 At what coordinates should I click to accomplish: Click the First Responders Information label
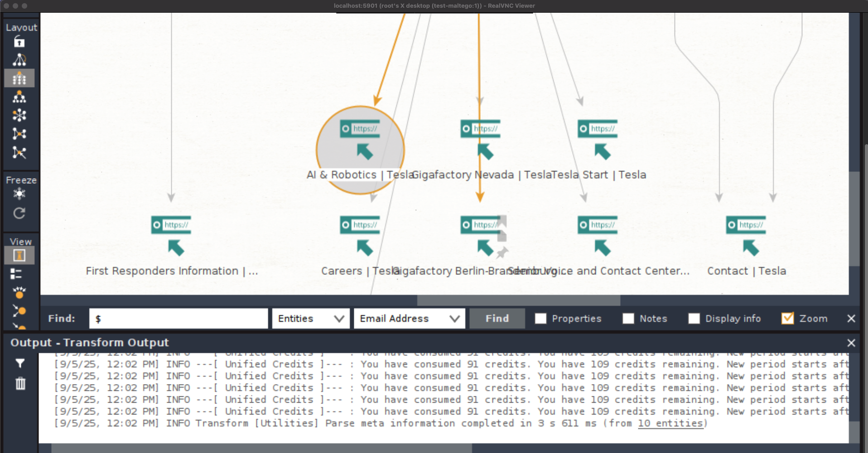[172, 271]
